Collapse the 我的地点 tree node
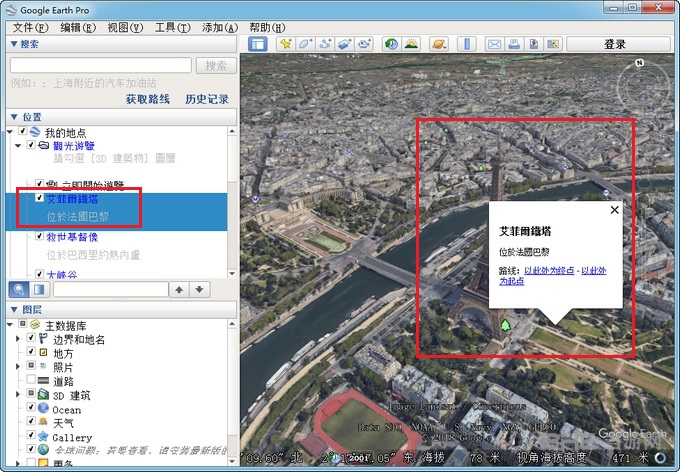 11,131
